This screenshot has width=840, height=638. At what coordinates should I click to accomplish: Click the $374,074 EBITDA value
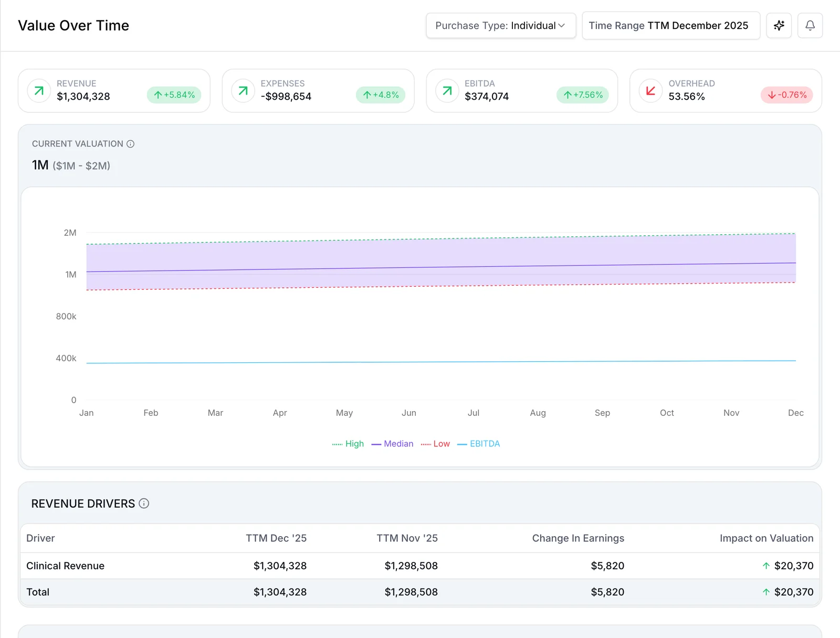pyautogui.click(x=487, y=97)
